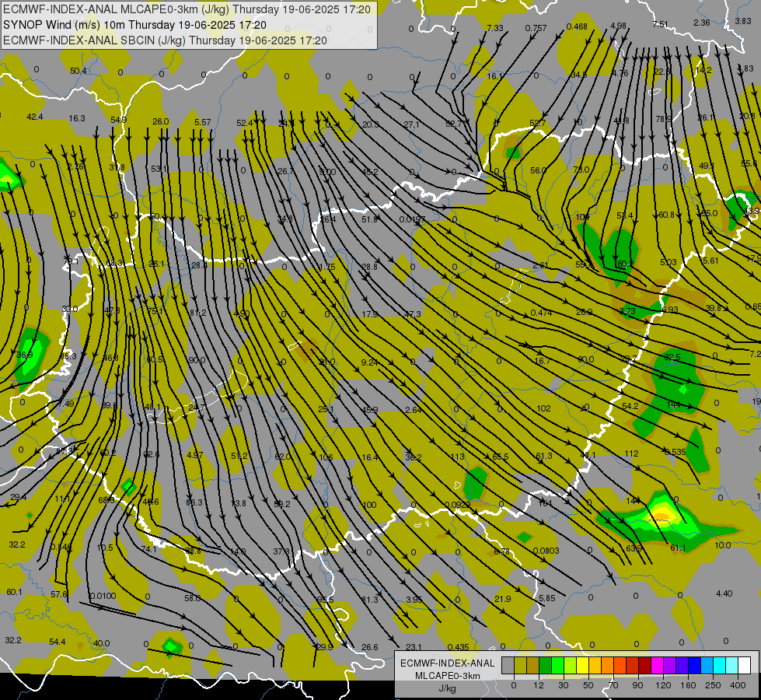Select the value '90.0'
This screenshot has width=761, height=700.
click(197, 360)
